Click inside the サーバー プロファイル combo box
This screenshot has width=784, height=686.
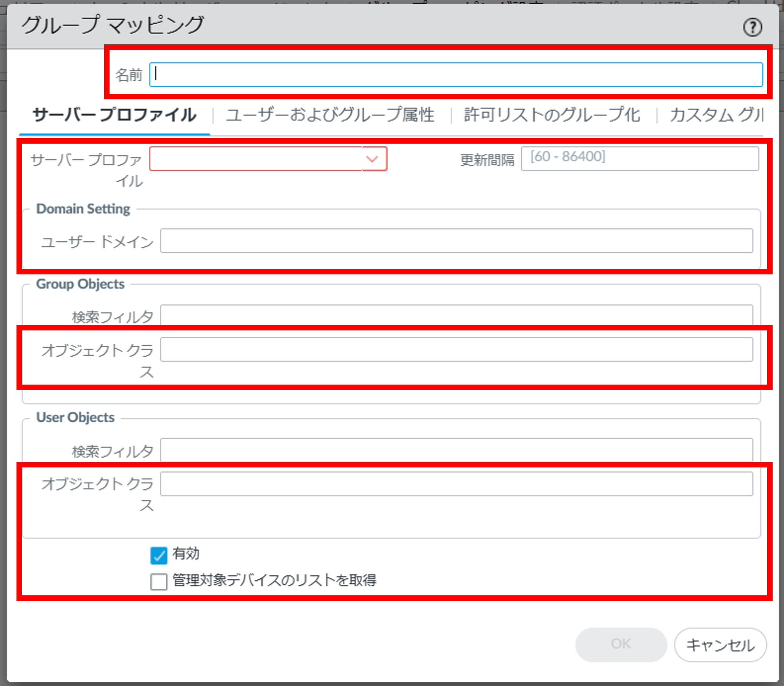tap(255, 159)
